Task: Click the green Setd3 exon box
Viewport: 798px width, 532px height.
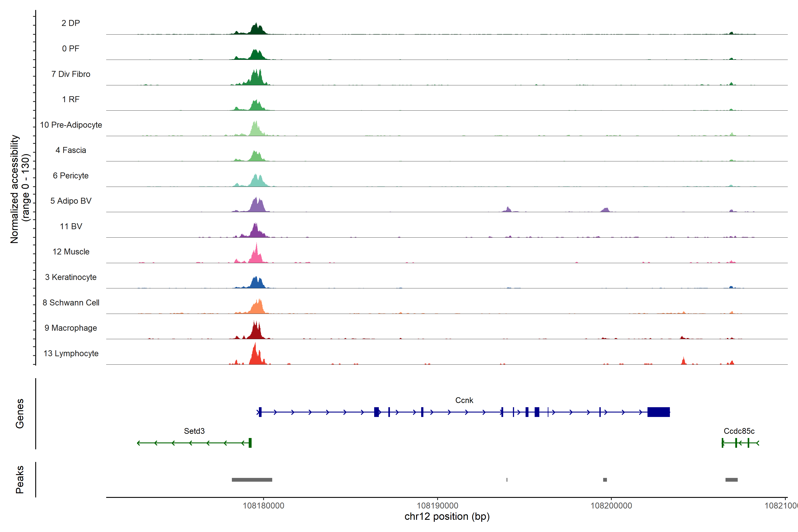Action: coord(250,443)
